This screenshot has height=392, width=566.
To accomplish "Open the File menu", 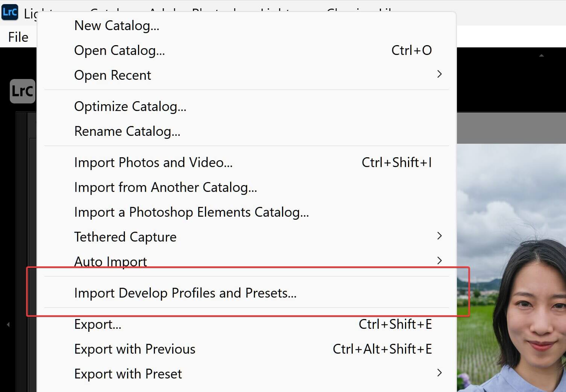I will pos(17,36).
